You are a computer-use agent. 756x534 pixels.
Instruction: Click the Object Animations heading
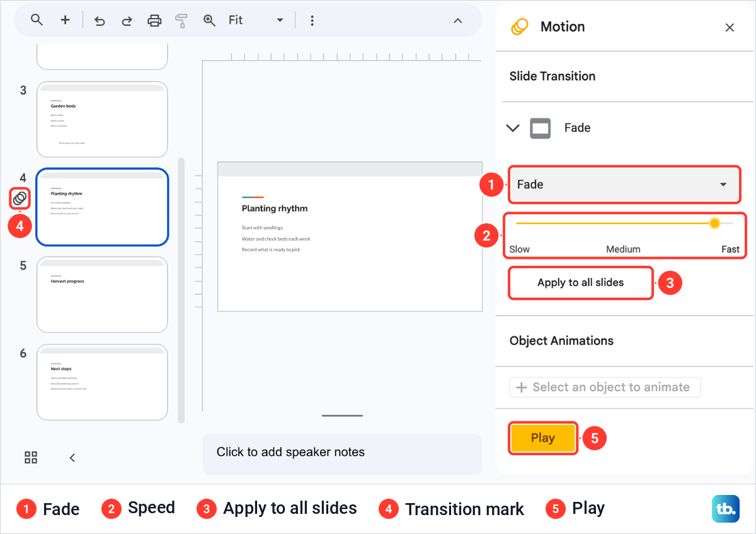561,341
